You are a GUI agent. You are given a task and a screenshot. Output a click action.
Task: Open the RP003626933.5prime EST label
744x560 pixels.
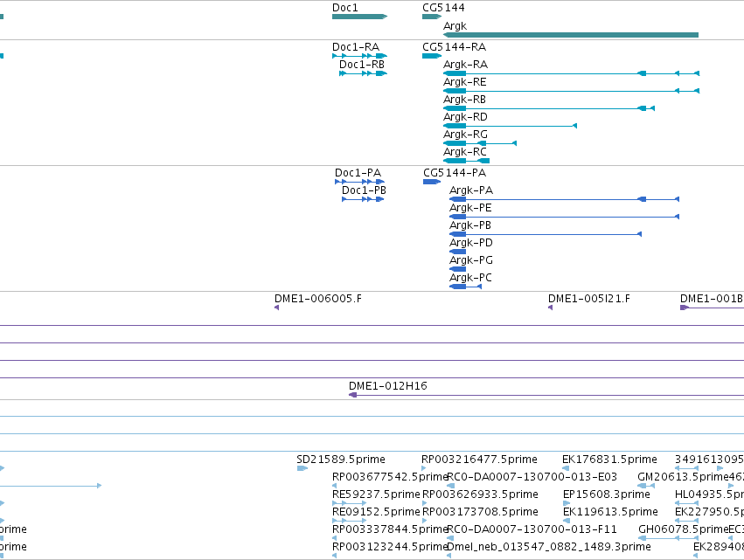pyautogui.click(x=480, y=494)
